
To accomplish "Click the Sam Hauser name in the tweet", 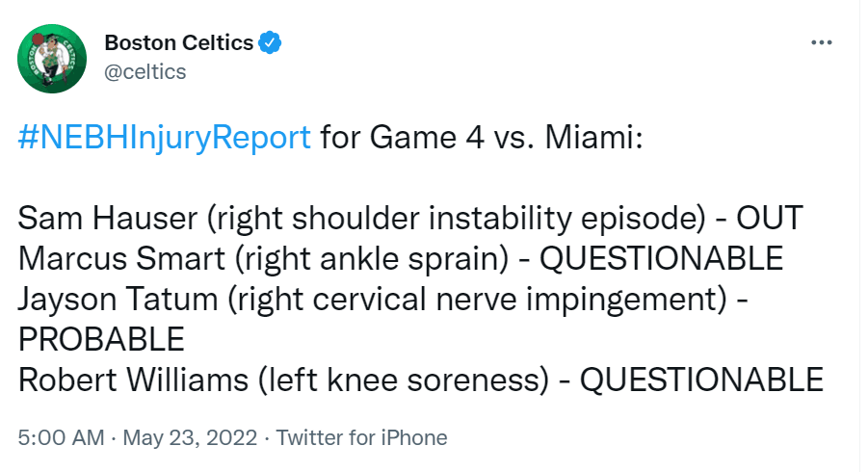I will 107,218.
